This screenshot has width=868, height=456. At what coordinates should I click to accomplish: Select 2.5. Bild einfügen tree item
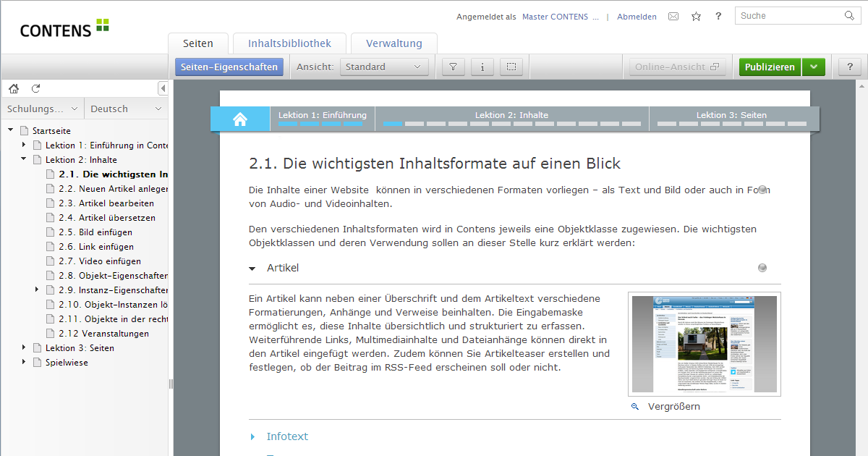tap(95, 232)
